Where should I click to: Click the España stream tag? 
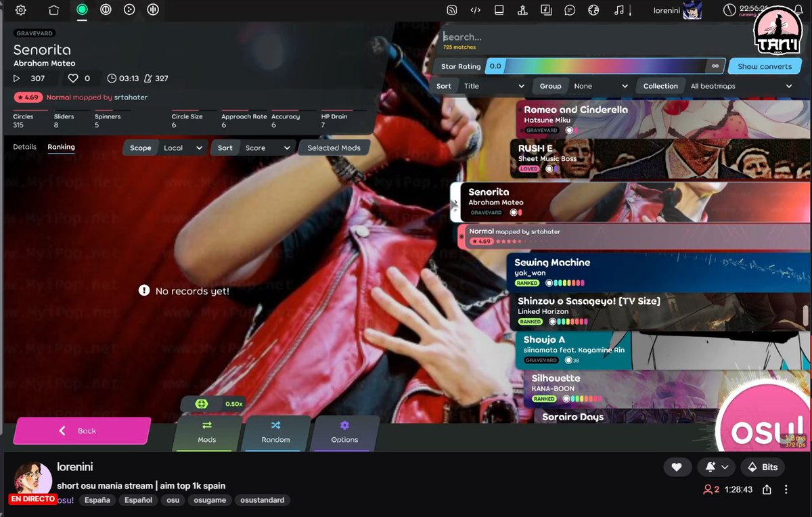[97, 500]
